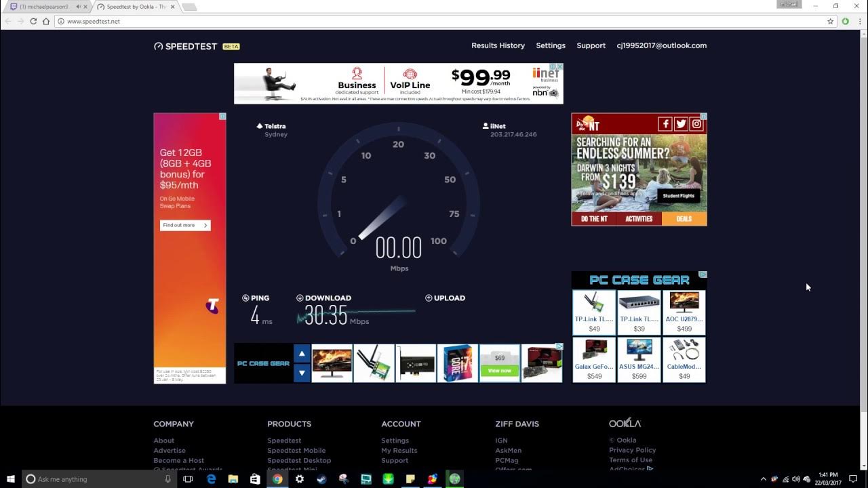Open Task View in the taskbar
Viewport: 868px width, 488px height.
pos(188,479)
